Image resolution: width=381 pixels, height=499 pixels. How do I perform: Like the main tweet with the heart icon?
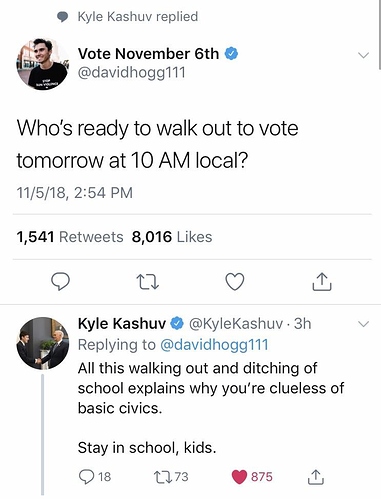coord(235,282)
